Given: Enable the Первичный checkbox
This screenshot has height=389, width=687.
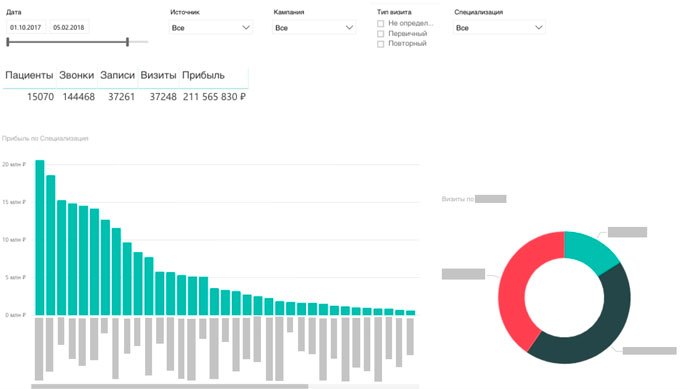Looking at the screenshot, I should tap(380, 34).
